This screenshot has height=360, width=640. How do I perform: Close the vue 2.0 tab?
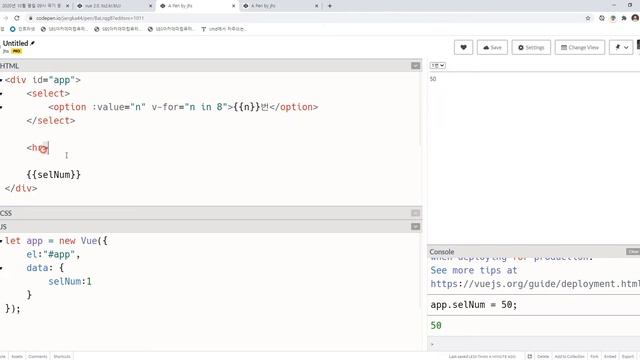(x=150, y=6)
